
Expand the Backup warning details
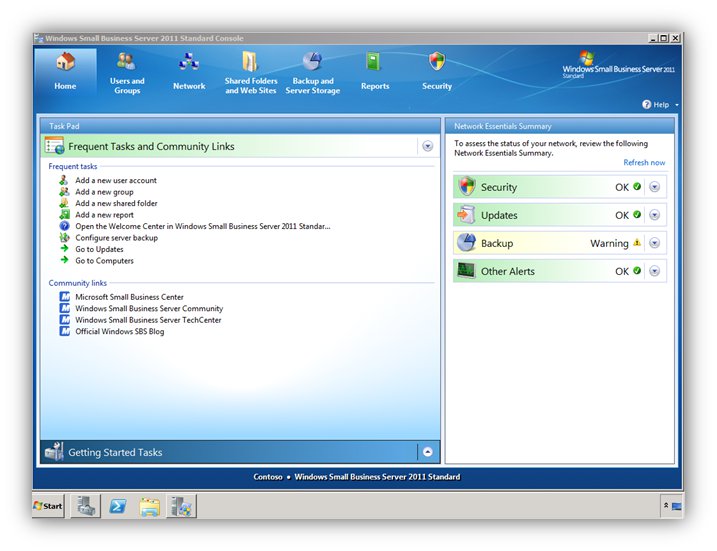655,243
